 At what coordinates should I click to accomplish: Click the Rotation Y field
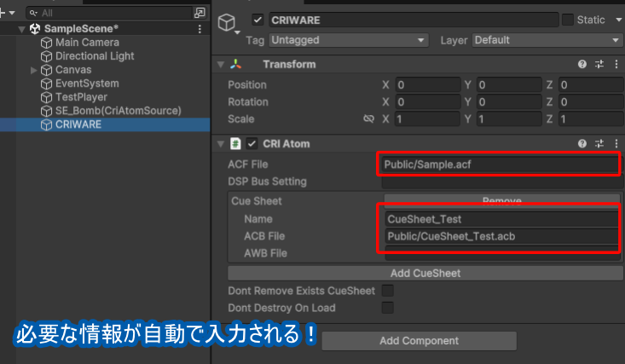(509, 102)
